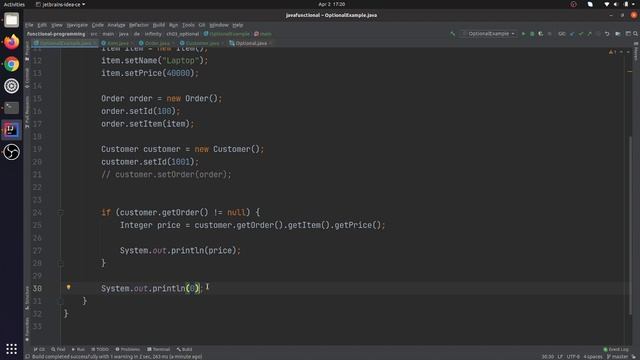Open the search everywhere magnifier icon

[x=636, y=34]
